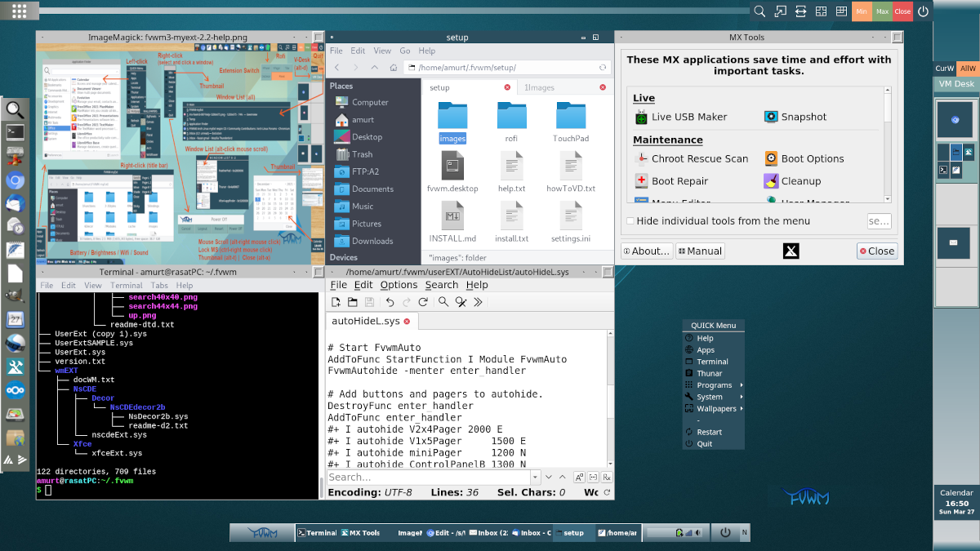
Task: Toggle regex button in editor search bar
Action: click(608, 478)
